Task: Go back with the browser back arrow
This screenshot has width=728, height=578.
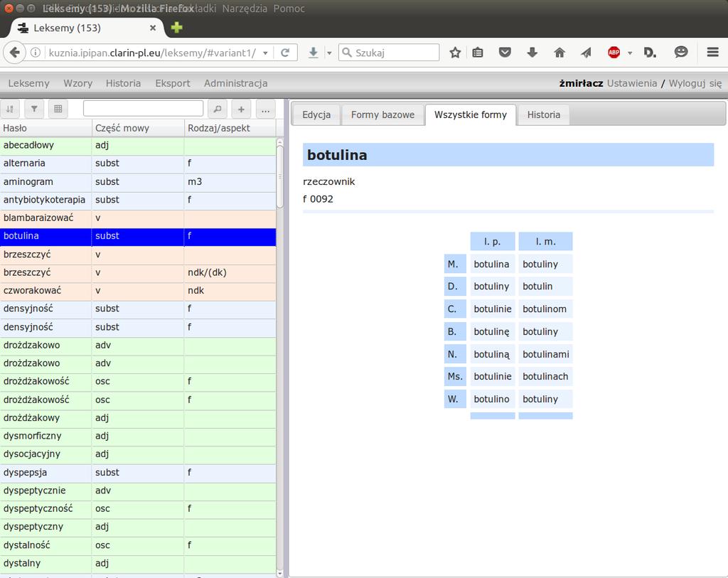Action: click(x=14, y=53)
